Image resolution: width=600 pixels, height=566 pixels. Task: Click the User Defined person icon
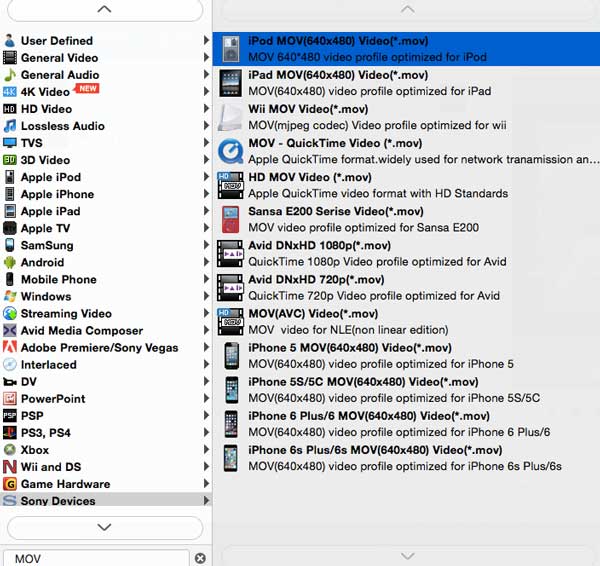click(10, 40)
